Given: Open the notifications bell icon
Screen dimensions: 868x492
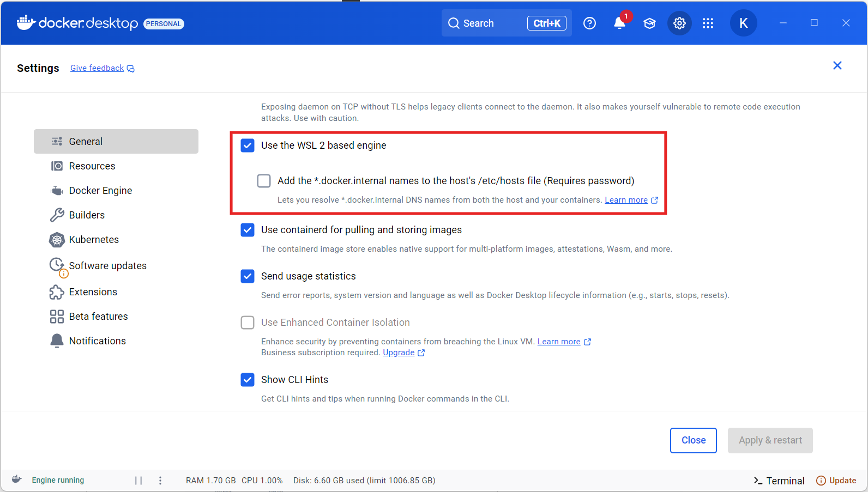Looking at the screenshot, I should [x=619, y=23].
